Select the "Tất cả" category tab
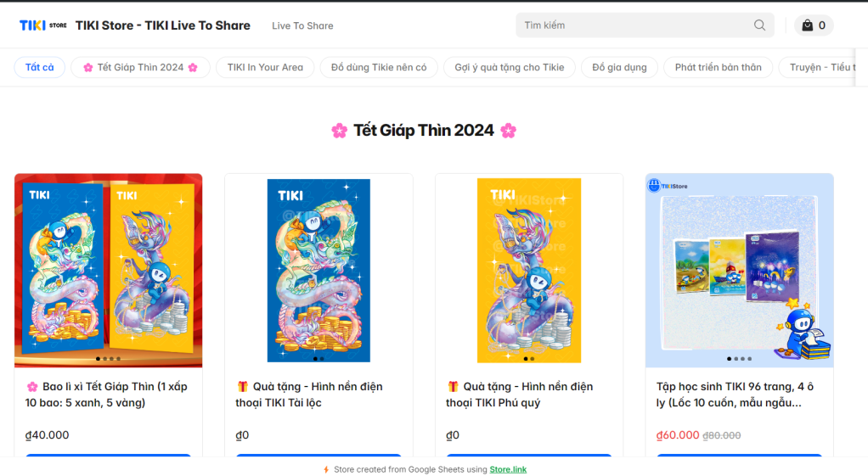The image size is (868, 476). pyautogui.click(x=40, y=67)
